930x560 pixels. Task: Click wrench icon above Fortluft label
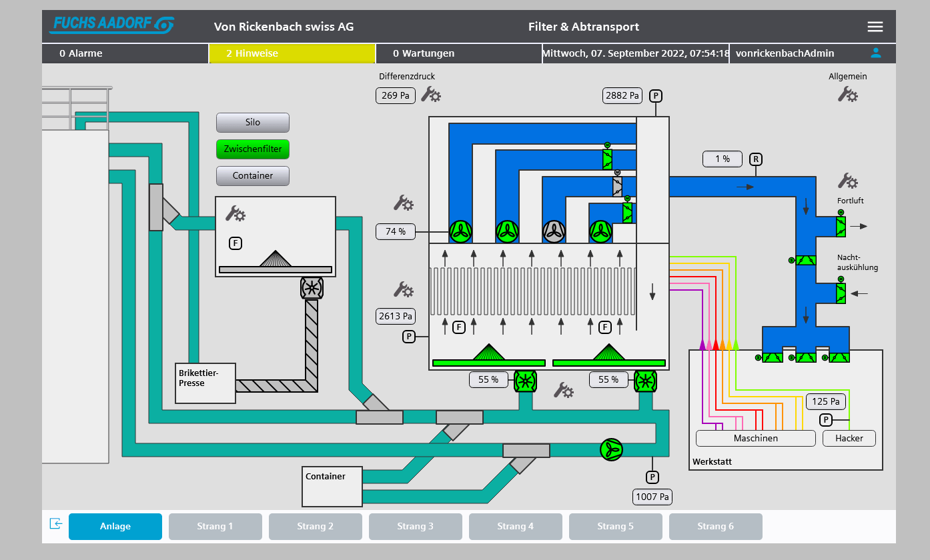(847, 181)
